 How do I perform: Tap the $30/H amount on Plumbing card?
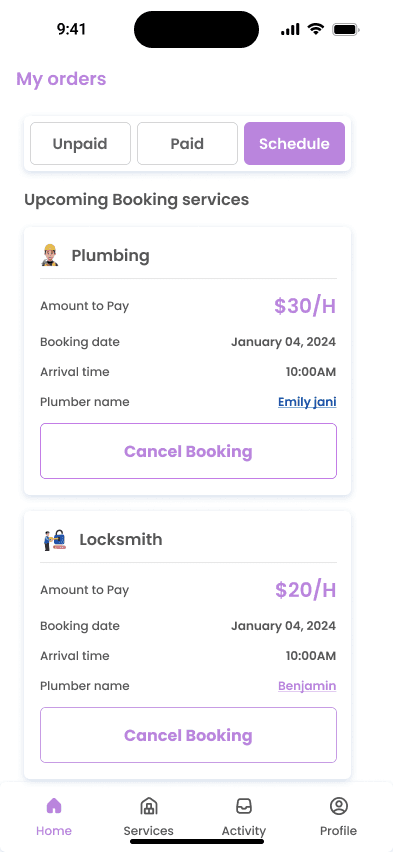(305, 306)
